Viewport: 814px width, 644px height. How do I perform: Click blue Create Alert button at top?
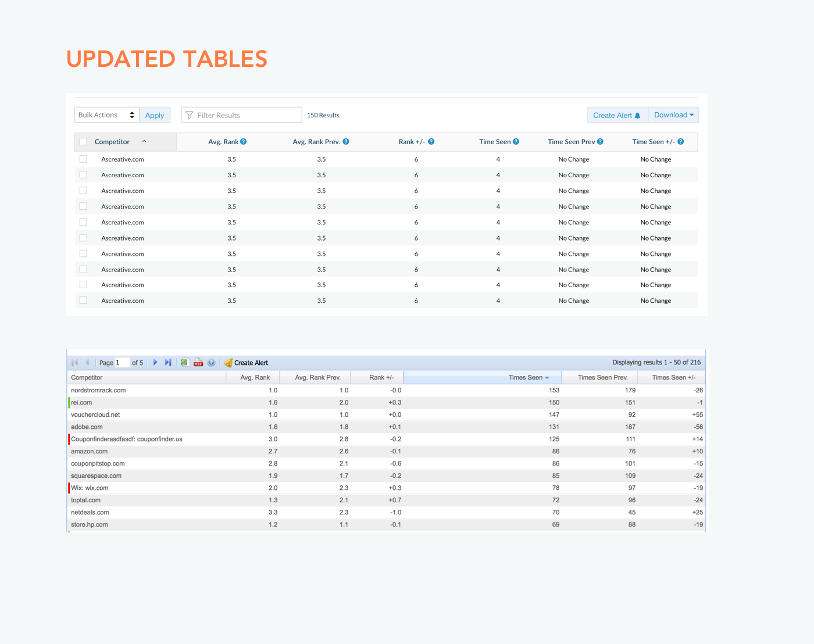point(617,115)
